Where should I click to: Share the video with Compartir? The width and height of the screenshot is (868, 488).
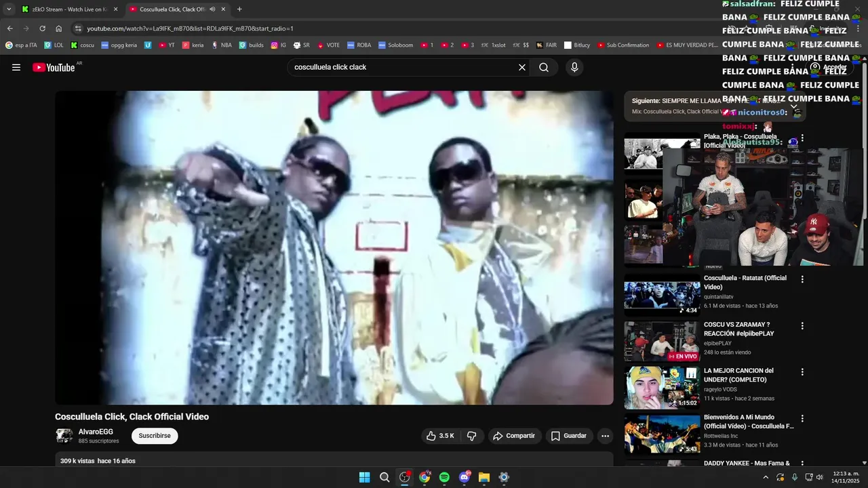(x=514, y=436)
